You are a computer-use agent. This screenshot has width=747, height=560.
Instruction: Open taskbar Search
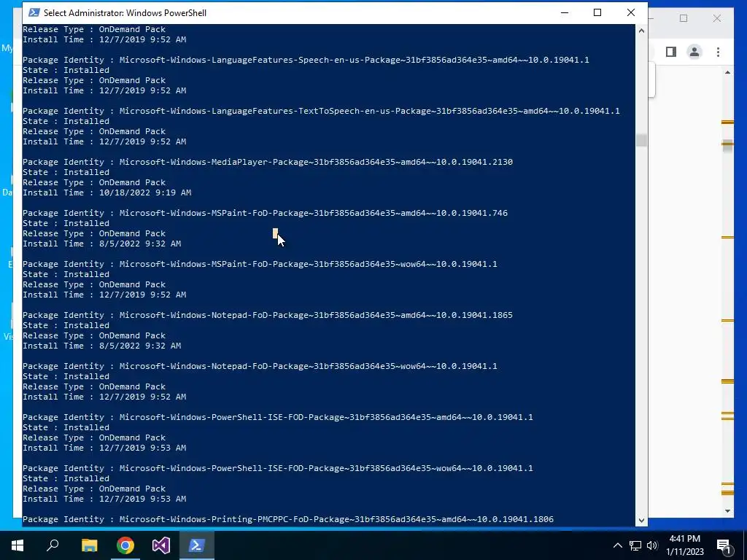point(53,545)
